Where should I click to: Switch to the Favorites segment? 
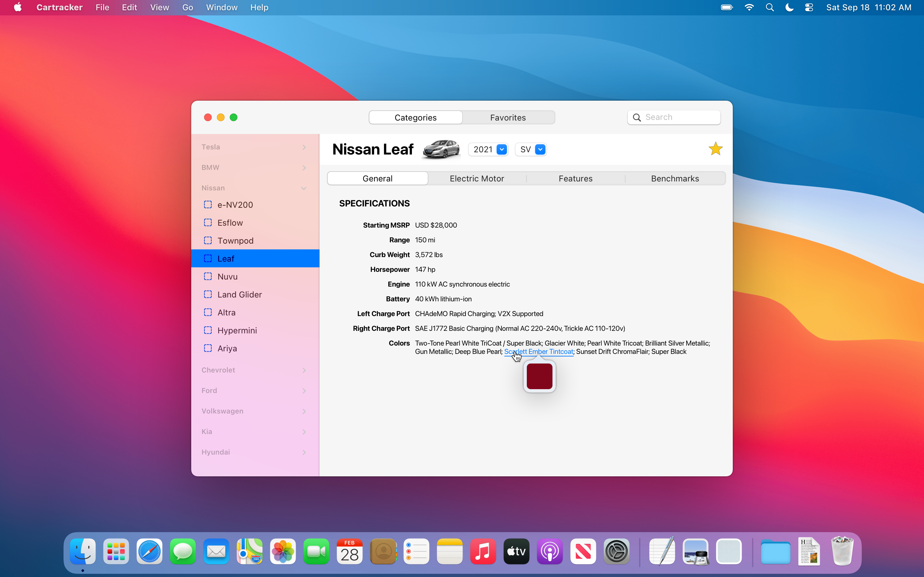508,118
